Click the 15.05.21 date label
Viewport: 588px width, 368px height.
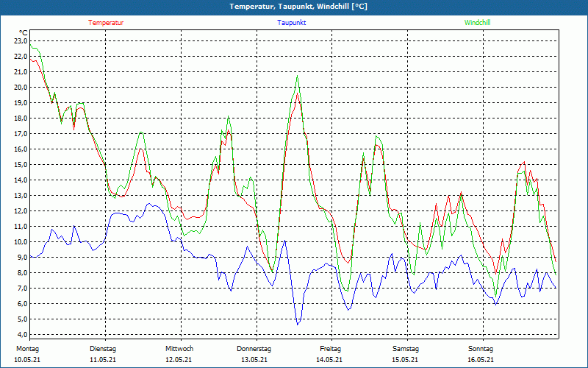pos(405,360)
